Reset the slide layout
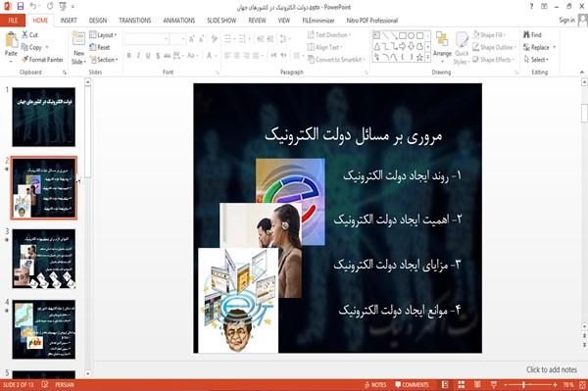588x391 pixels. (100, 47)
